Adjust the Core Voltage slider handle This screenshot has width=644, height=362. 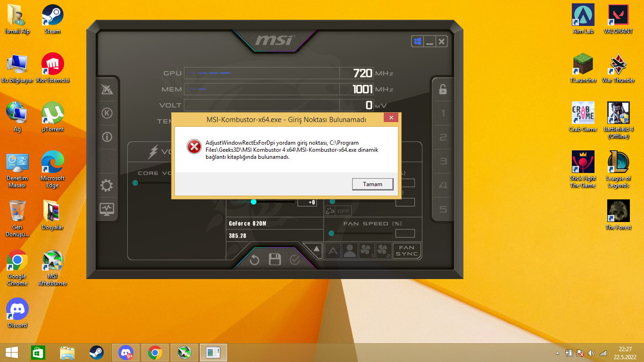click(135, 183)
